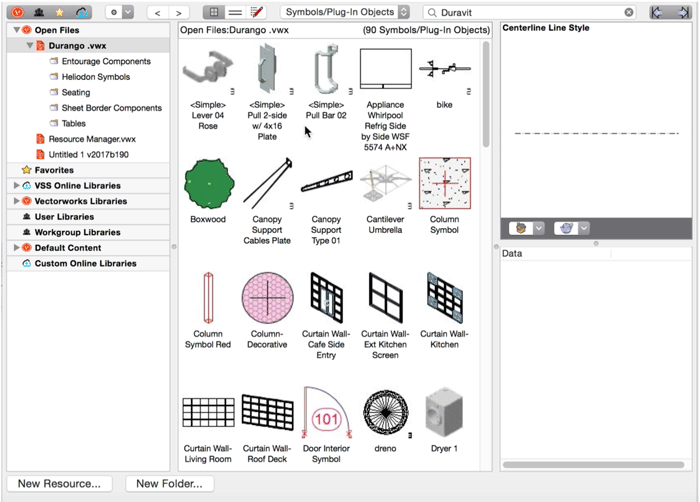
Task: Go back with the left arrow button
Action: [x=157, y=12]
